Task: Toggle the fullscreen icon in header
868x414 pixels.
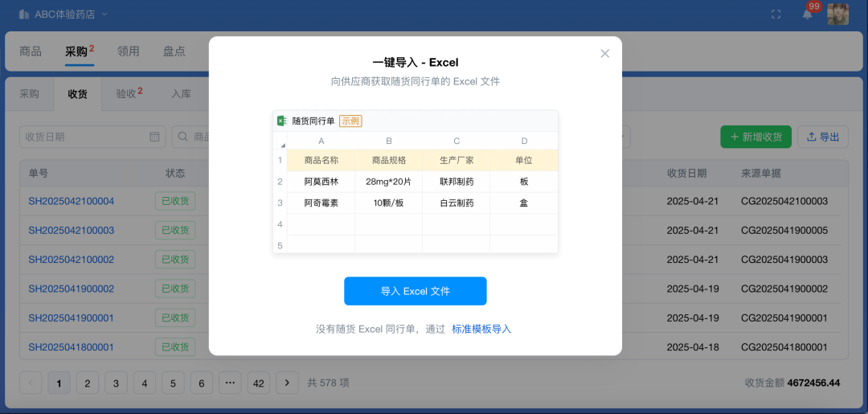Action: point(776,14)
